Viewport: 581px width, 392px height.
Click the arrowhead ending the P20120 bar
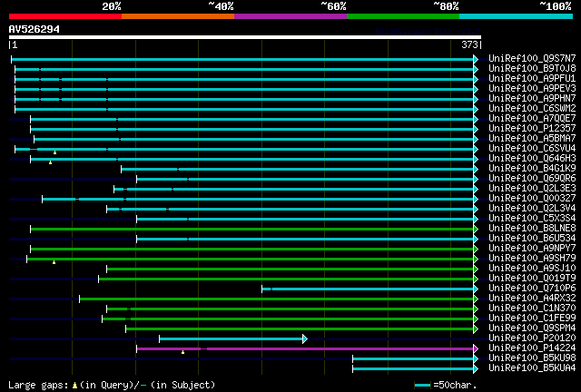(305, 338)
